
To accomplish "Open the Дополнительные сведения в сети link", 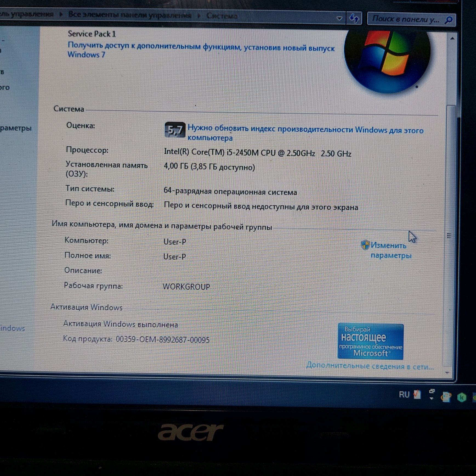I will [x=370, y=366].
